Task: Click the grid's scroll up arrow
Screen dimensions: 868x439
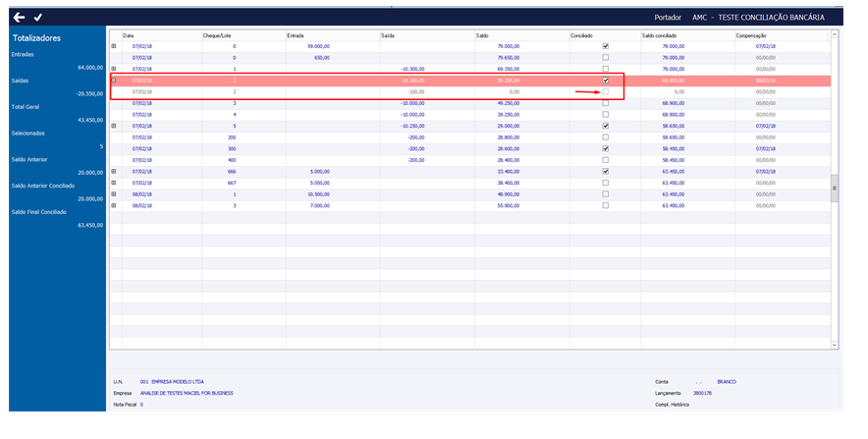Action: [835, 34]
